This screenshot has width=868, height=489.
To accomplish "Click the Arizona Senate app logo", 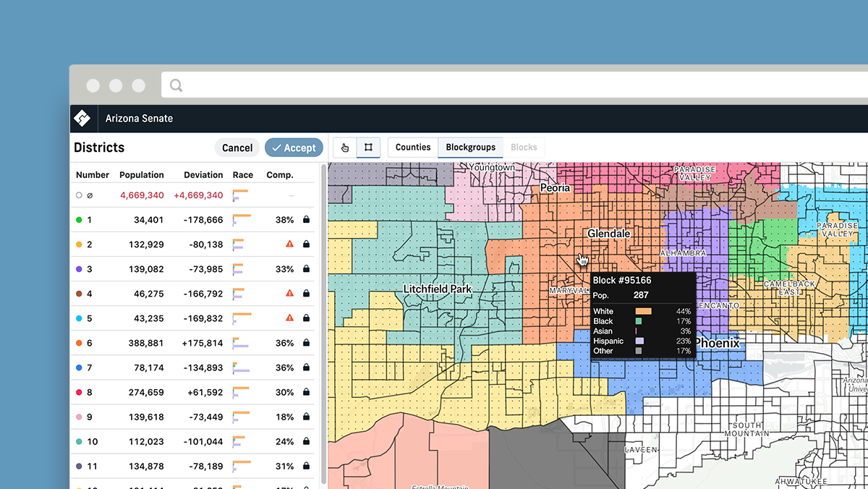I will [x=83, y=118].
